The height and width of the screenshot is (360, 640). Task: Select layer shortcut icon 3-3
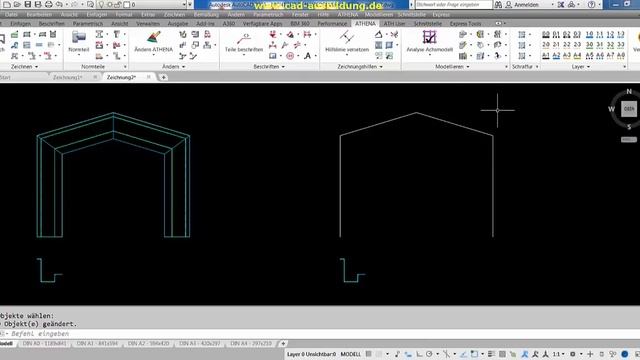621,45
